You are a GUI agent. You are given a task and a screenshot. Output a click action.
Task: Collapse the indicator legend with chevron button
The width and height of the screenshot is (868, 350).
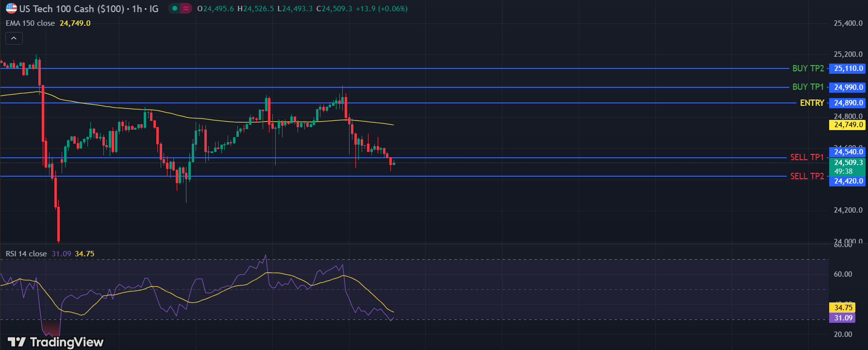14,38
